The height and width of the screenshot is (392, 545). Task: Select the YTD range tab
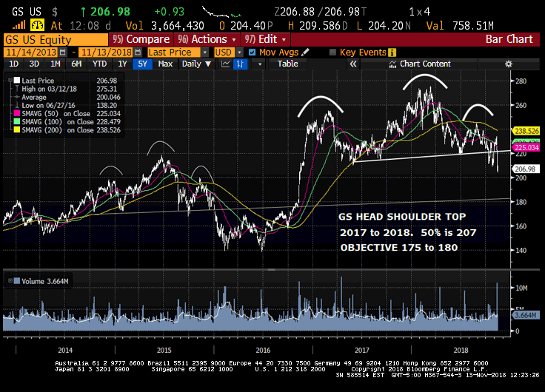(x=99, y=64)
